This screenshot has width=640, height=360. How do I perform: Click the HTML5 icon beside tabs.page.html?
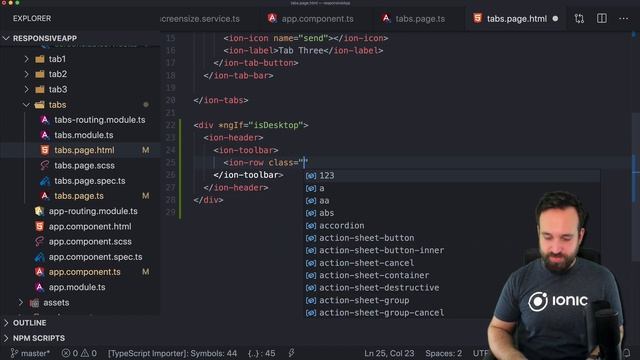(x=44, y=150)
